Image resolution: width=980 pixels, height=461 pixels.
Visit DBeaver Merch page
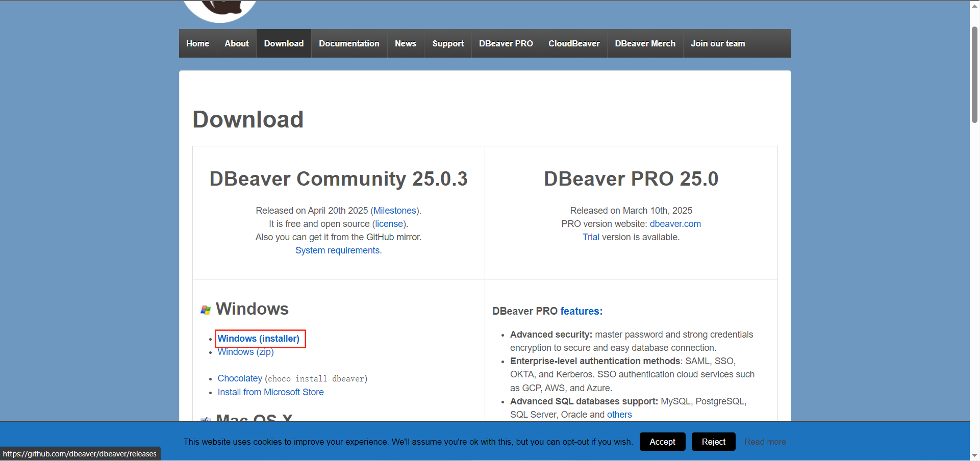coord(645,43)
